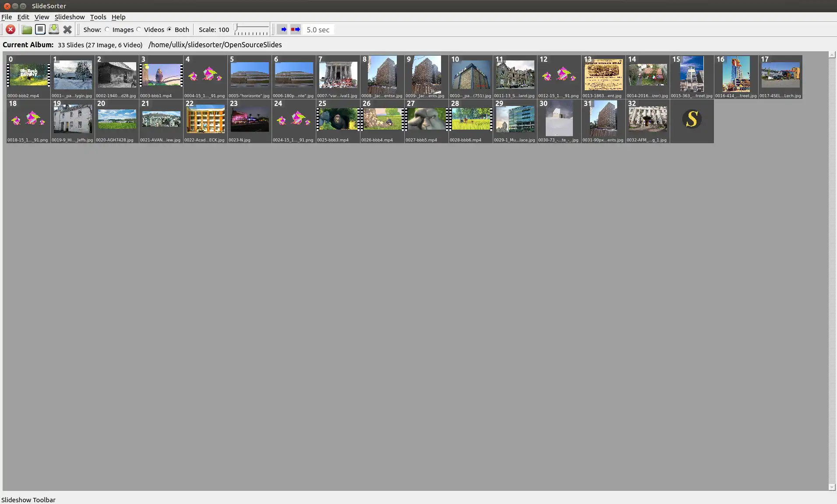Click the red square and blue arrow icon
Viewport: 837px width, 504px height.
coord(296,29)
